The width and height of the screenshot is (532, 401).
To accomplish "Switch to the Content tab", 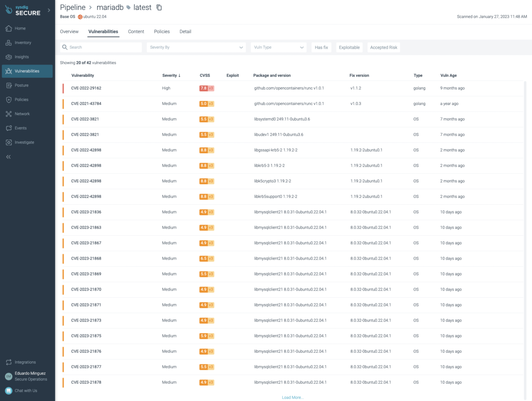I will point(136,31).
